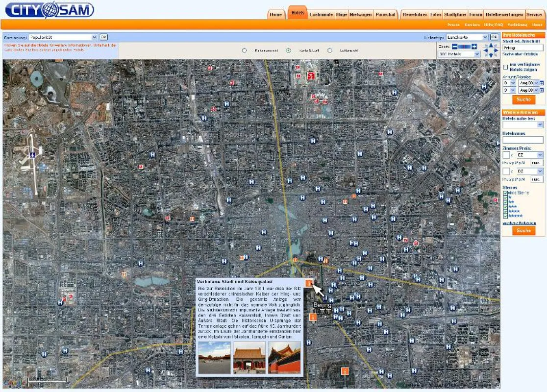Viewport: 547px width, 392px height.
Task: Click orange info marker beneath Beijing label
Action: 313,317
